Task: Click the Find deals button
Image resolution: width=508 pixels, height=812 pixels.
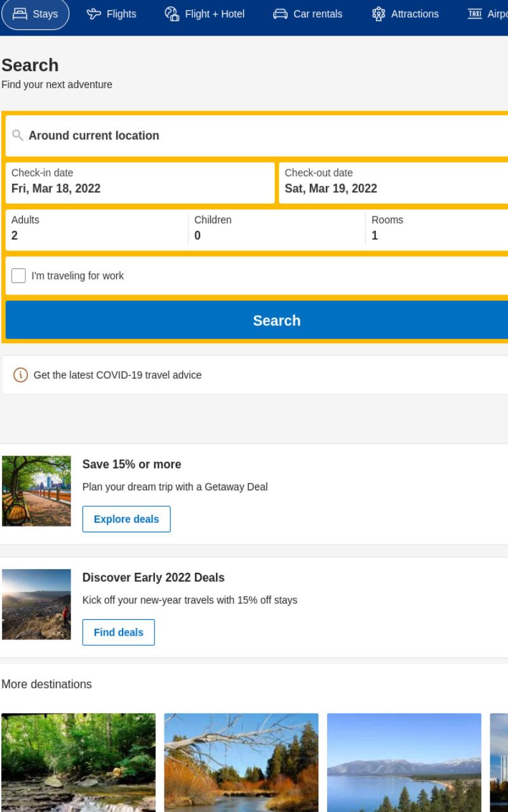Action: click(x=119, y=632)
